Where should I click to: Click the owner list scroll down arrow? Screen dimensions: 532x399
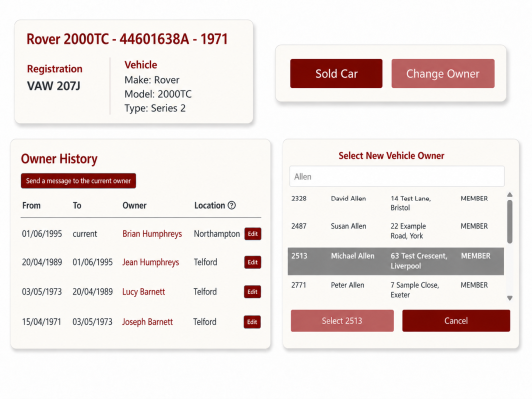click(510, 298)
